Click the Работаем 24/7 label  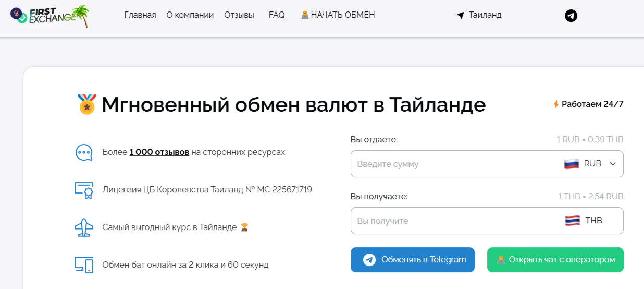click(x=592, y=104)
